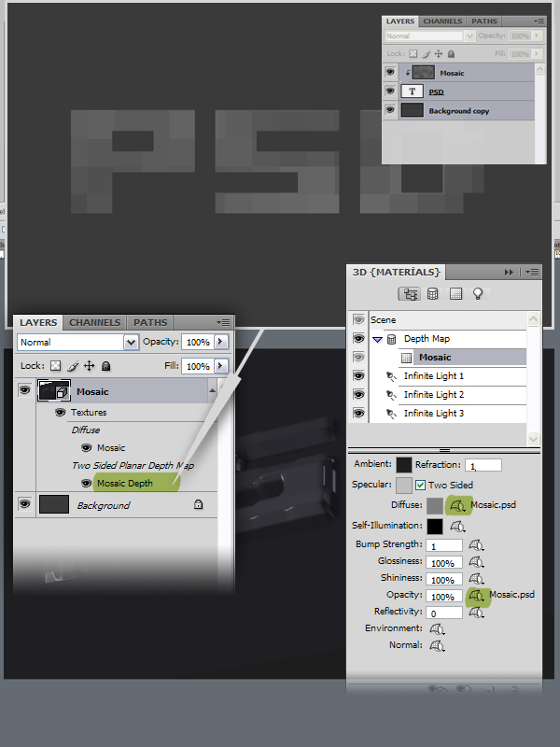Open Shininess texture map menu
560x747 pixels.
coord(476,579)
